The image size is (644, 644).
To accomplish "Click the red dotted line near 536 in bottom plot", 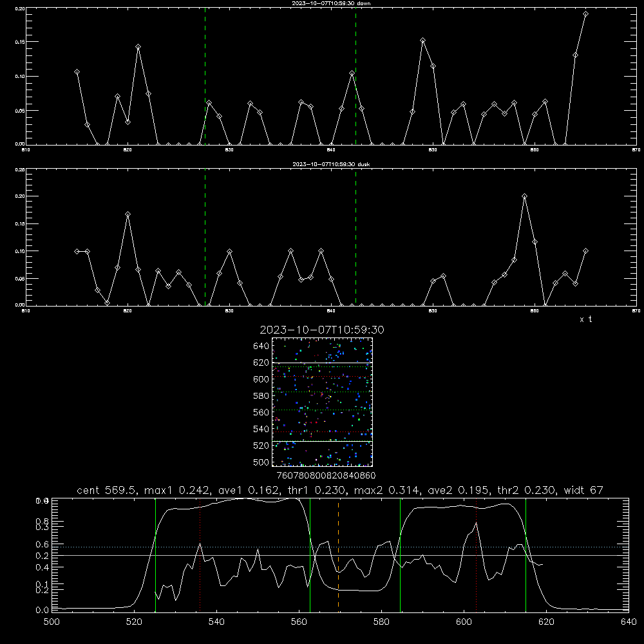I will pyautogui.click(x=200, y=555).
